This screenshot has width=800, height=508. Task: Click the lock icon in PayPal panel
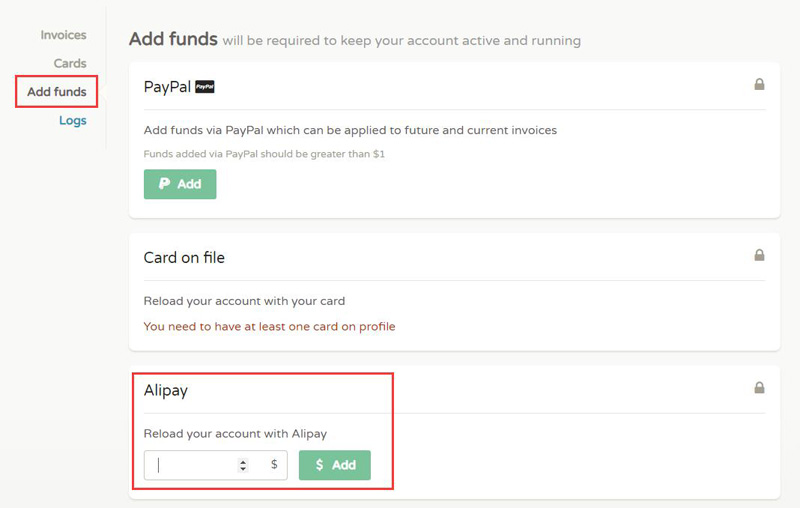coord(759,85)
